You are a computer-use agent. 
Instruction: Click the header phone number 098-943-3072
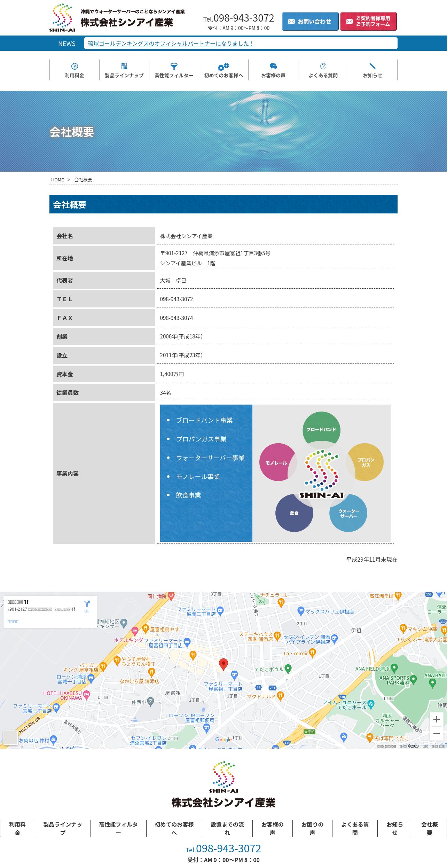[244, 18]
